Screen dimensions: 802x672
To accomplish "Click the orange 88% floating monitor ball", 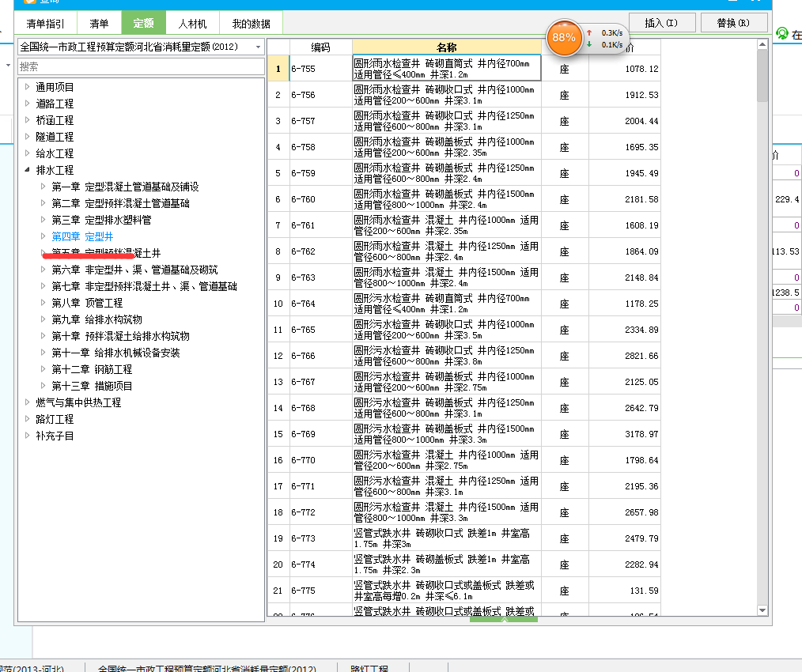I will point(564,37).
